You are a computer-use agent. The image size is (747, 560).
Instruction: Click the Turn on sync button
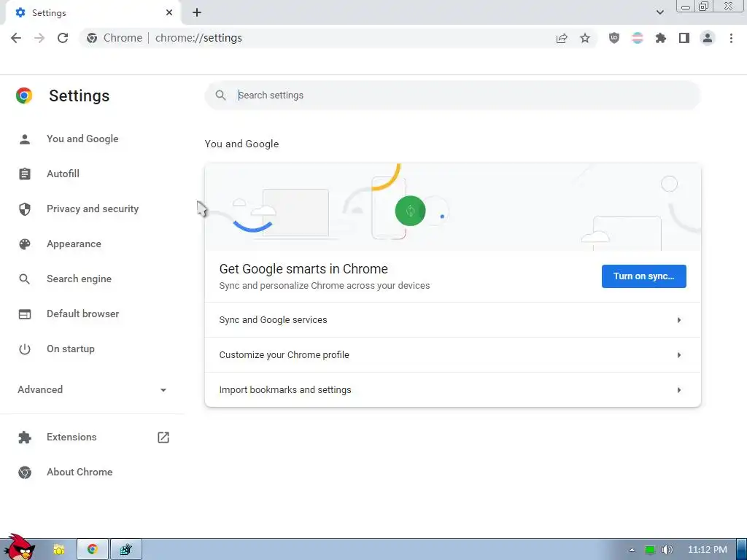pos(643,276)
